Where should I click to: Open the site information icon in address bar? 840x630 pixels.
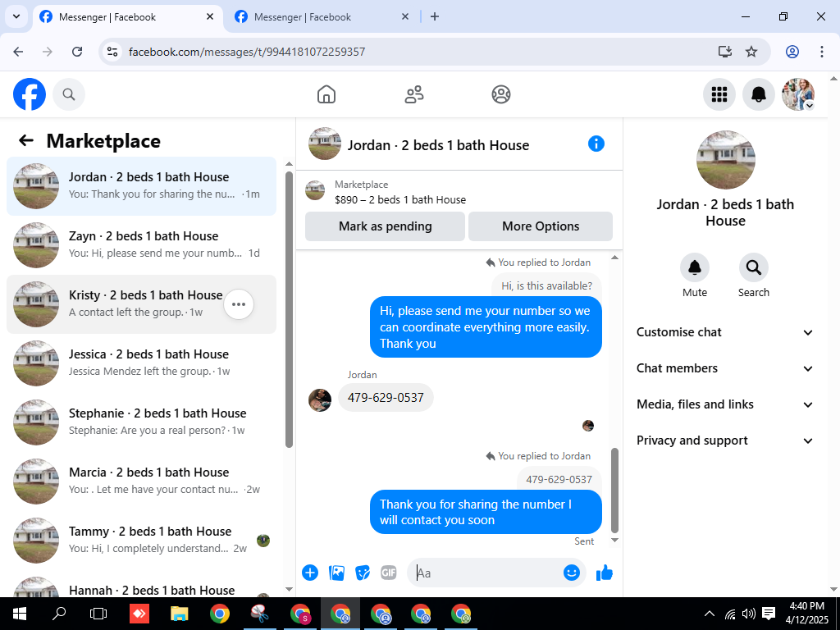click(x=112, y=52)
